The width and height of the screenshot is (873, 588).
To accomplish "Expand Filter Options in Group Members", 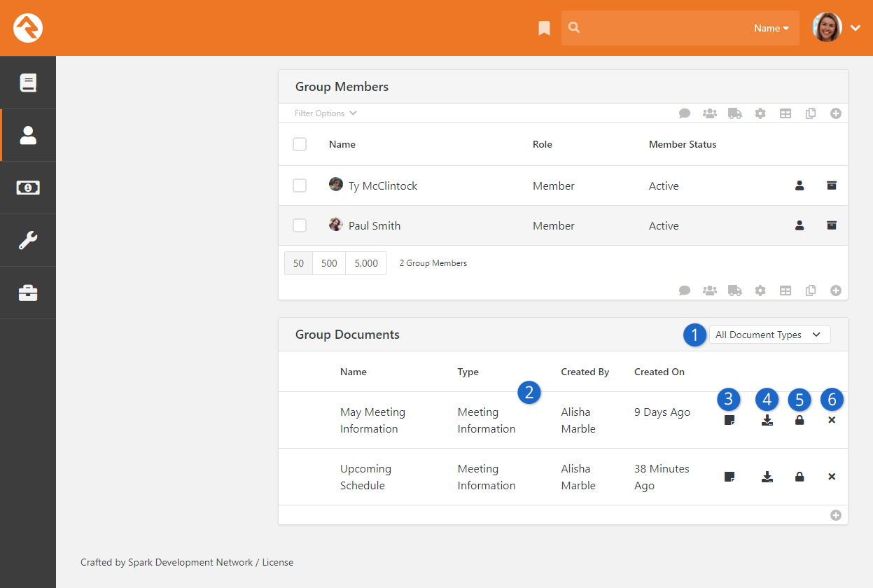I will coord(326,113).
